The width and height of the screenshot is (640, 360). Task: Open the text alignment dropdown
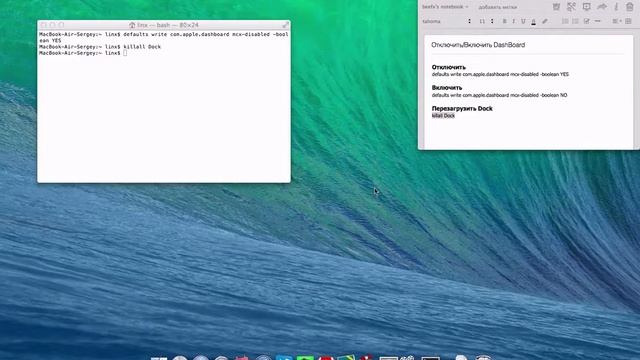(x=617, y=21)
